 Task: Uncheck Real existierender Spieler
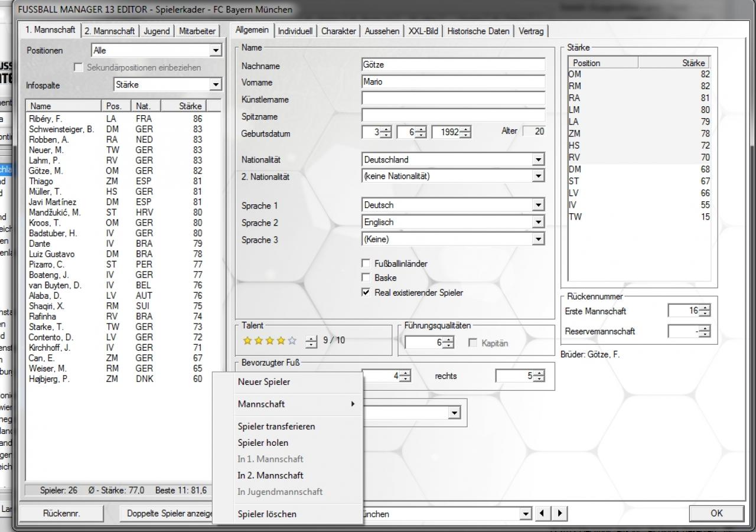[x=366, y=292]
